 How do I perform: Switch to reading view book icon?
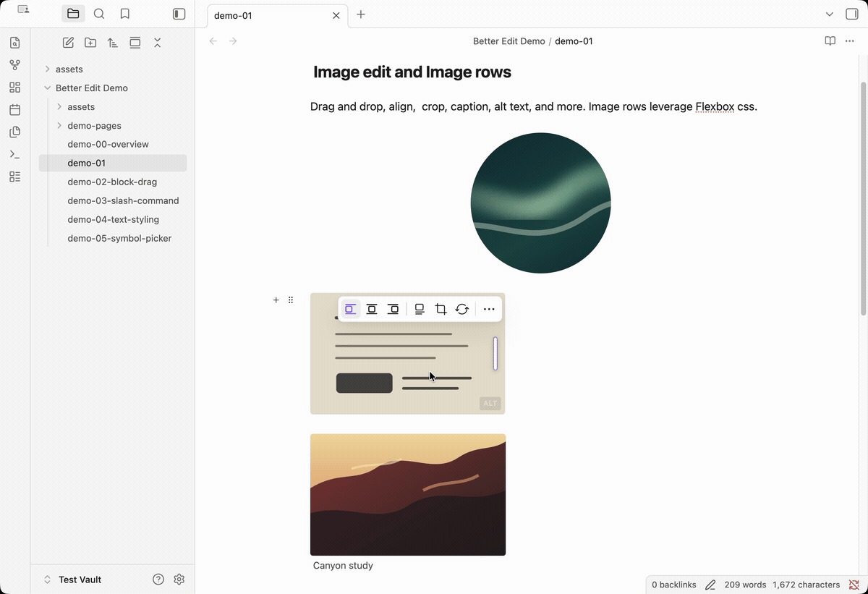point(830,41)
